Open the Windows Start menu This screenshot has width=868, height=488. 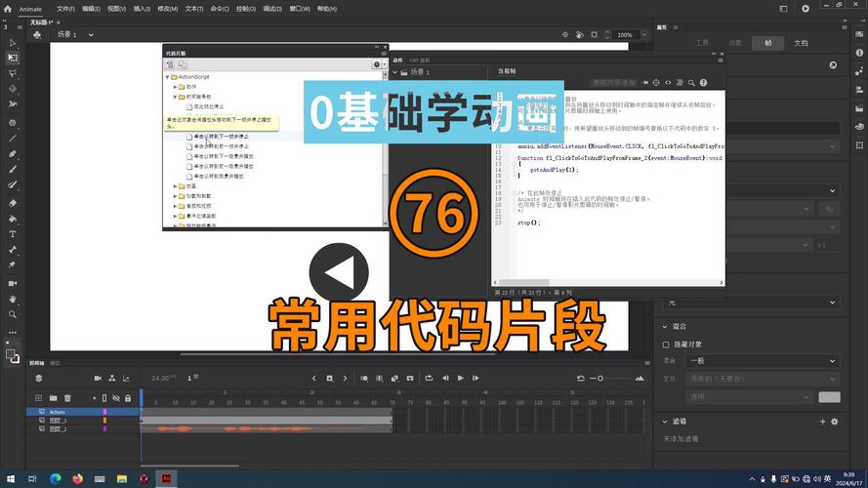(x=11, y=478)
